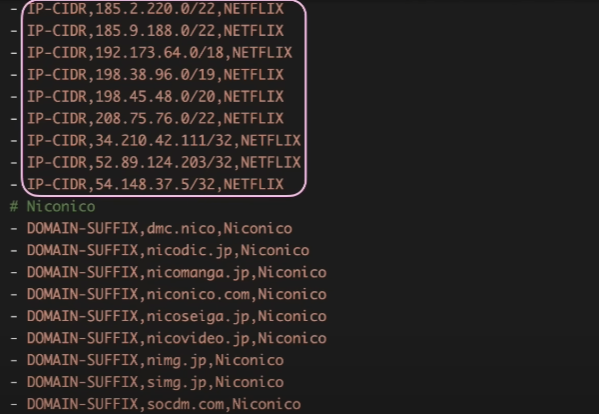This screenshot has width=599, height=414.
Task: Click the # Niconico comment line
Action: (x=52, y=207)
